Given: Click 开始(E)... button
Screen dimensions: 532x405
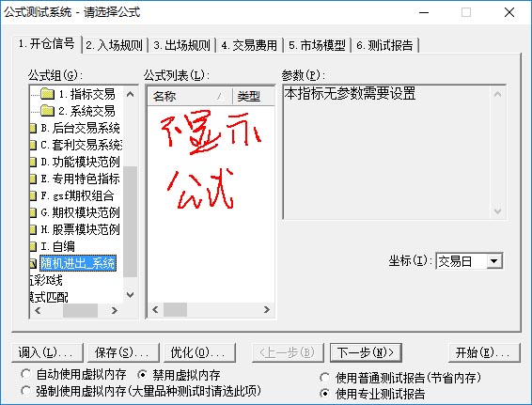Looking at the screenshot, I should (x=484, y=352).
